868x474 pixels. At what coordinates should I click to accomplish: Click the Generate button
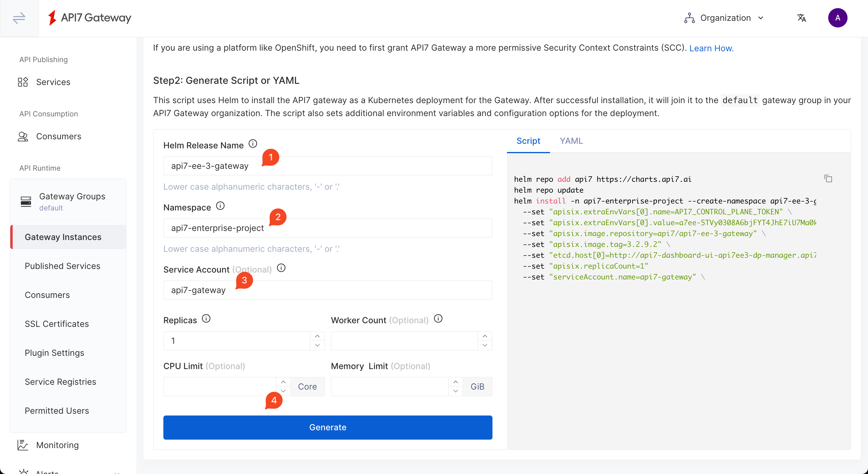pyautogui.click(x=328, y=428)
